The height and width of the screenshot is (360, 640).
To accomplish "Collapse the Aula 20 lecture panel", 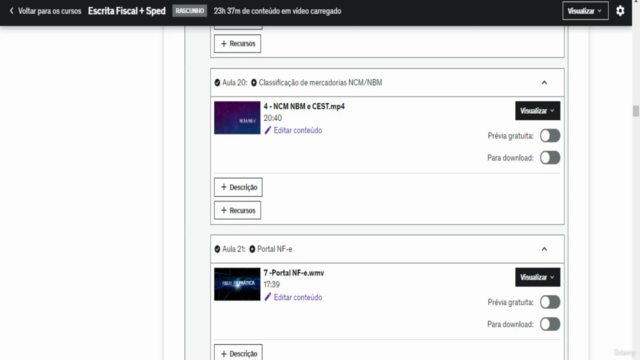I will pos(544,82).
